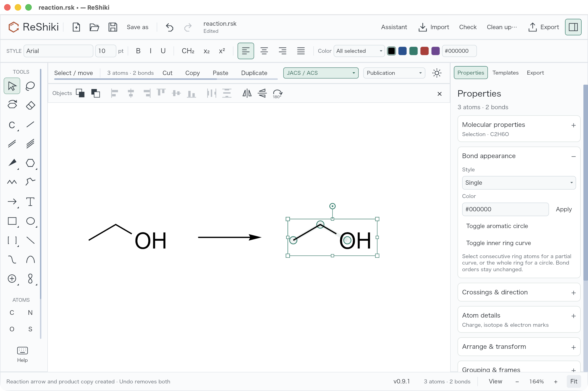Screen dimensions: 588x391
Task: Click Apply bond color
Action: coord(564,209)
